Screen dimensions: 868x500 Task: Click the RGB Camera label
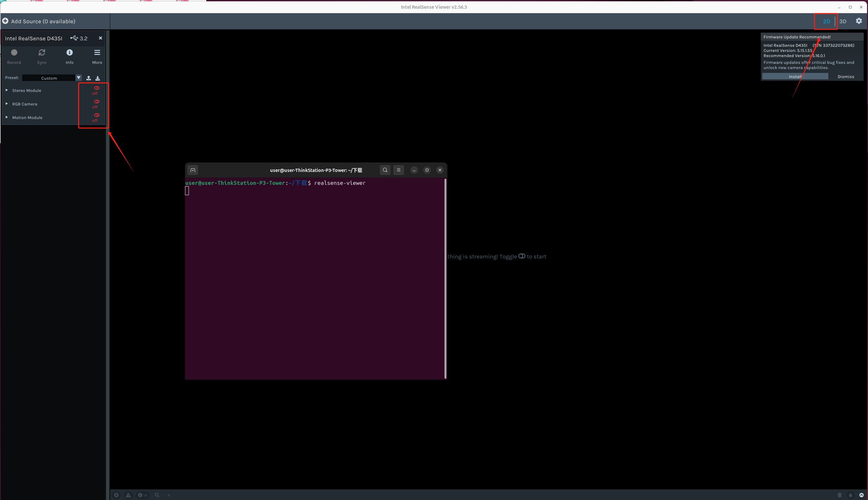(25, 104)
